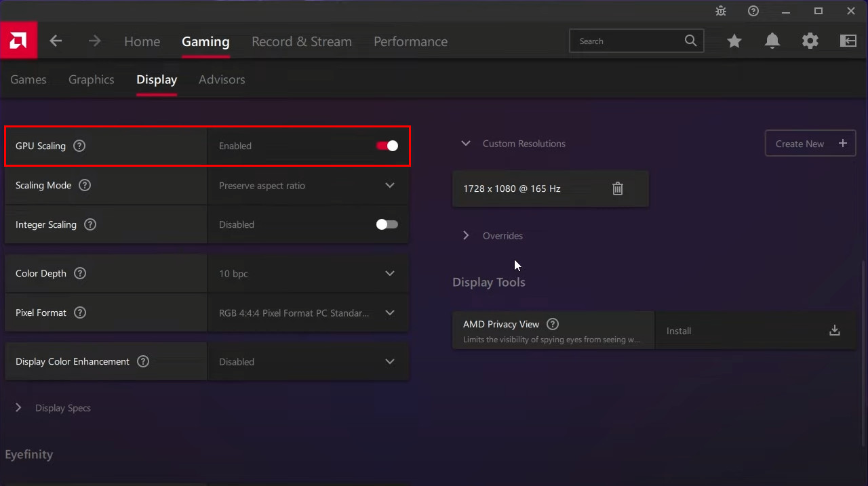Show help for AMD Privacy View

point(553,324)
